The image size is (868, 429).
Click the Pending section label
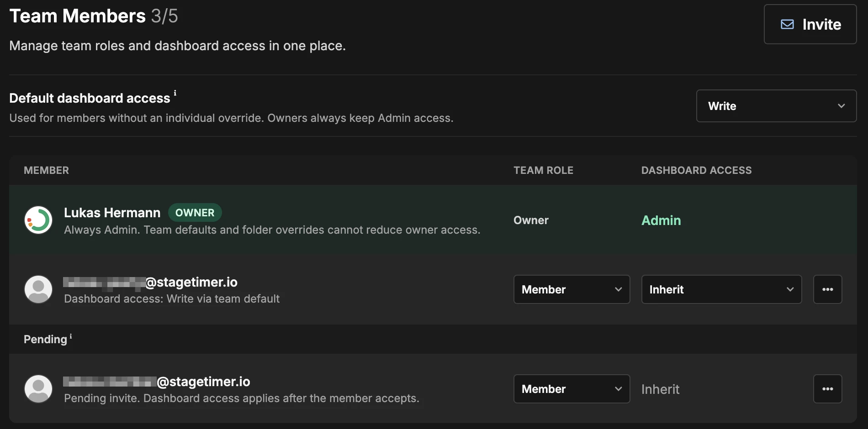[45, 340]
